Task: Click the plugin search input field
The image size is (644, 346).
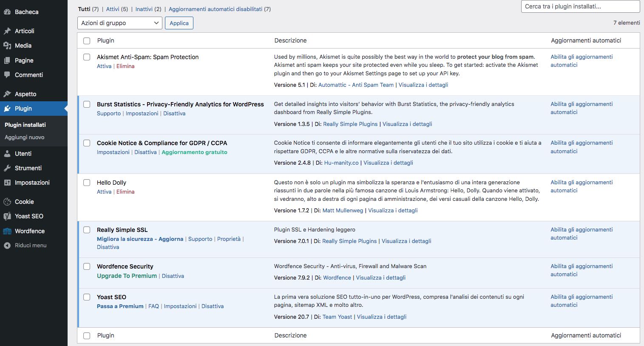Action: click(x=580, y=6)
